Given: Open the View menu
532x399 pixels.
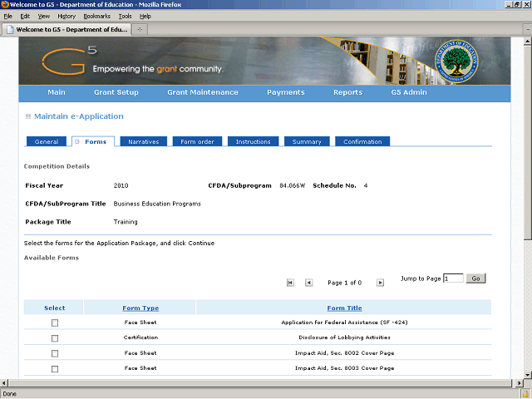Looking at the screenshot, I should (43, 17).
